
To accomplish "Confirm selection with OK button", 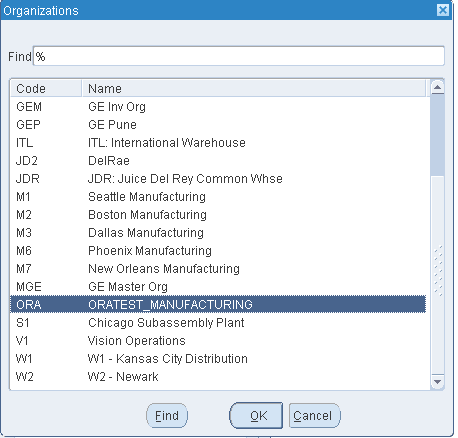I will (256, 416).
